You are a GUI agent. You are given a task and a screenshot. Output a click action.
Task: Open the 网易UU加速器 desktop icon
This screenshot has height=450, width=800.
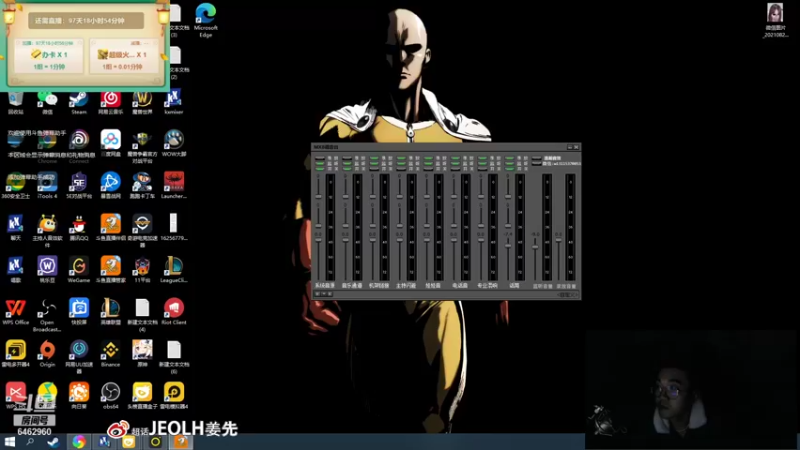[x=79, y=357]
